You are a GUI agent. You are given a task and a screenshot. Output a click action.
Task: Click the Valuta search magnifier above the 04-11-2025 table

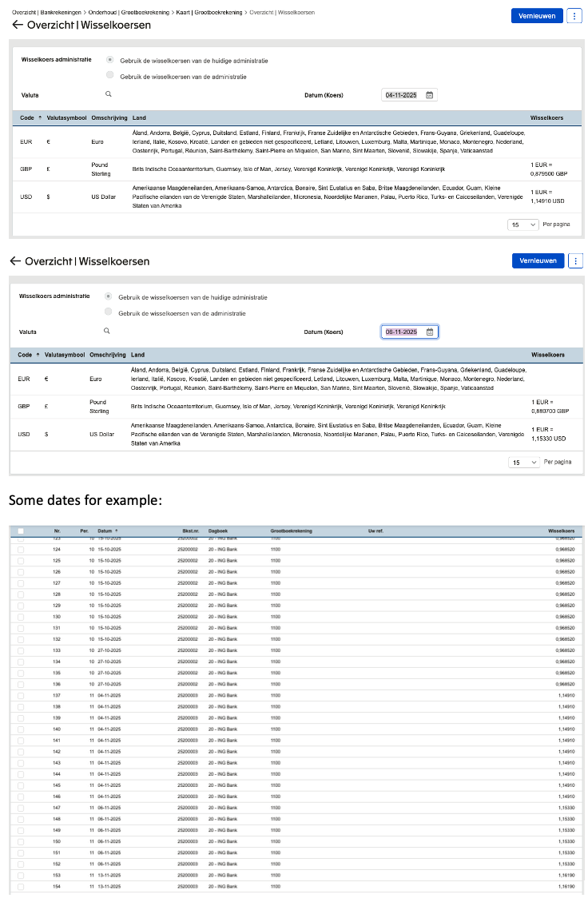[108, 94]
